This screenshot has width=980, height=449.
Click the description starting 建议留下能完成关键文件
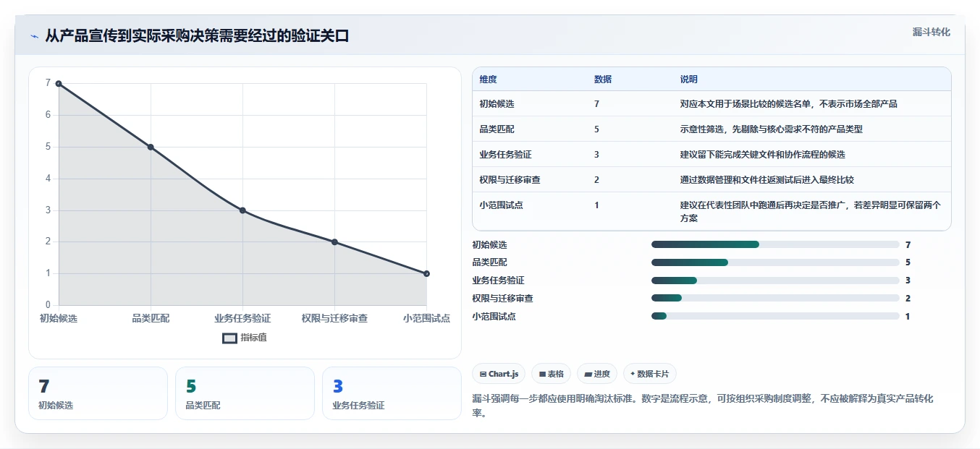[762, 155]
